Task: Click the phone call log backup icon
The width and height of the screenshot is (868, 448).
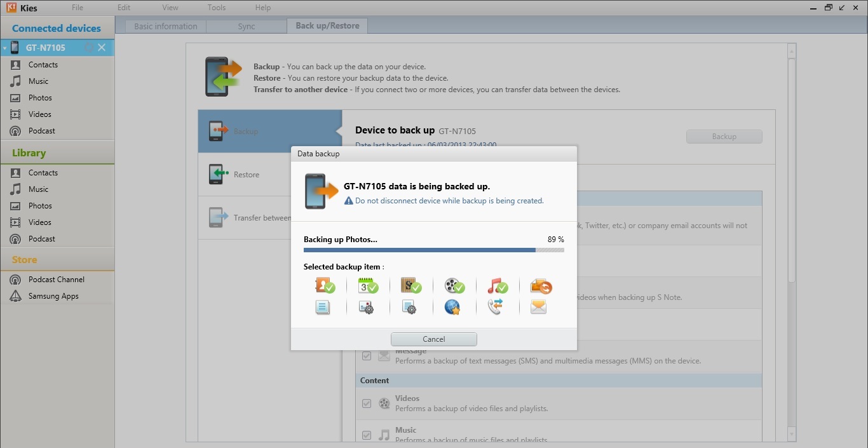Action: pyautogui.click(x=496, y=307)
